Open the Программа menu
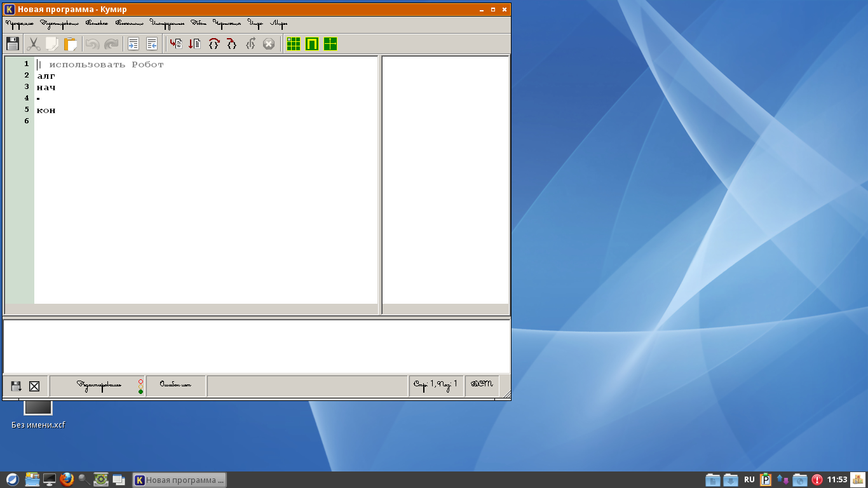Screen dimensions: 868x488 click(20, 24)
